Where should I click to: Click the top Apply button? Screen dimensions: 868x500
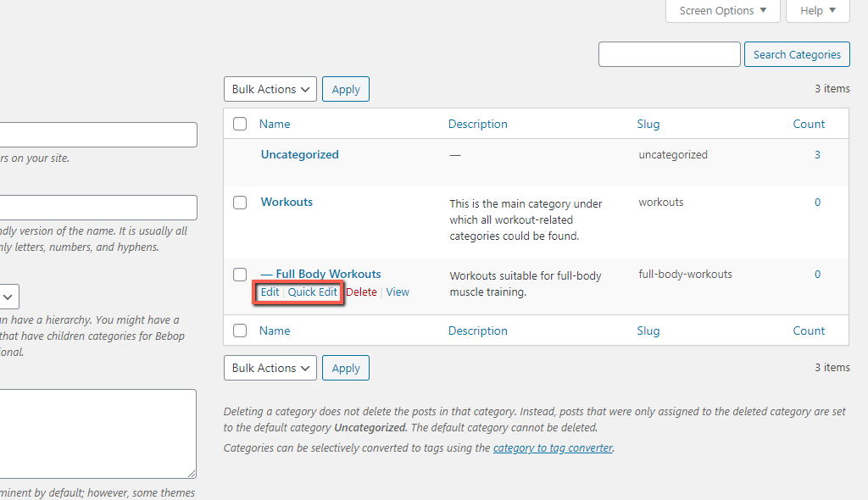tap(346, 89)
